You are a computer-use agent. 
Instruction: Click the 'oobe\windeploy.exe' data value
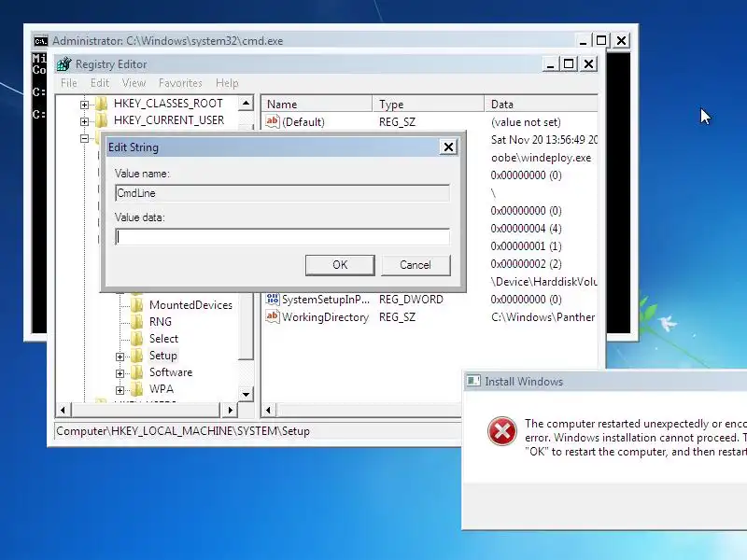[x=541, y=158]
